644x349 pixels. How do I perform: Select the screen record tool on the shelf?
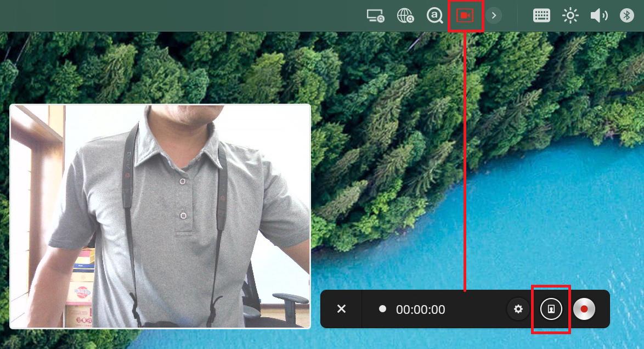point(465,15)
